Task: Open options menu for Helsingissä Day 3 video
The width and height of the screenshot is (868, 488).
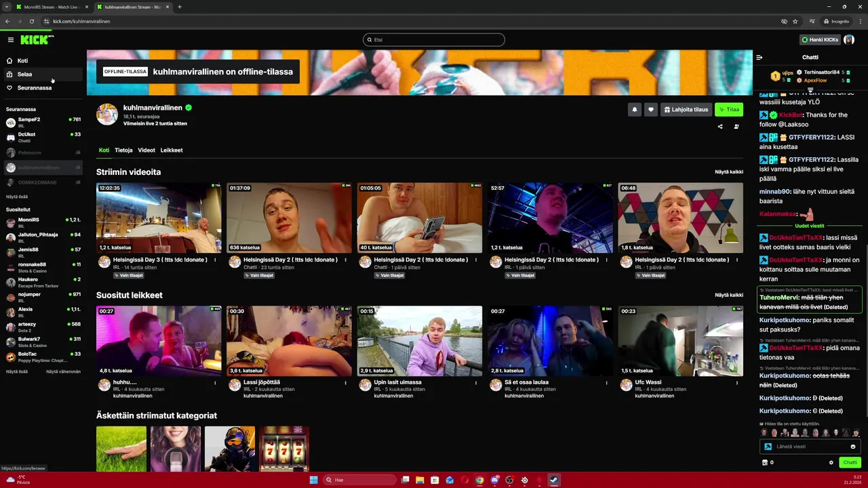Action: [x=215, y=260]
